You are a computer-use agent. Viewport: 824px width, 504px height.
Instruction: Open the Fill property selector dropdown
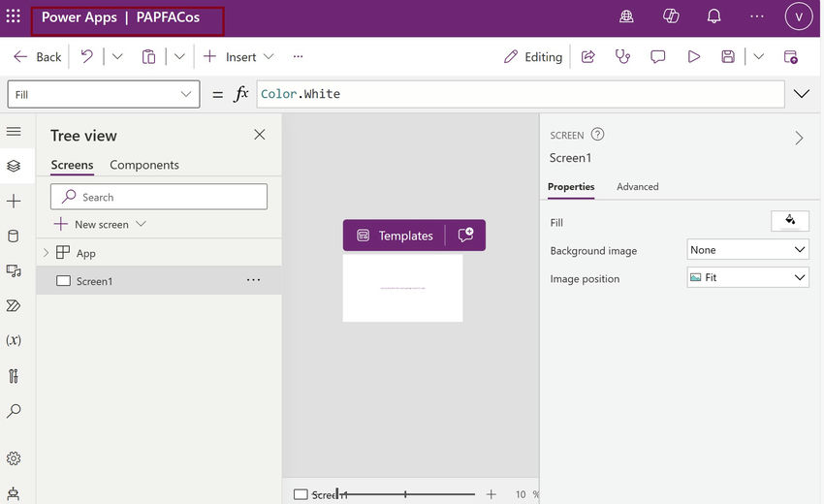pyautogui.click(x=104, y=94)
